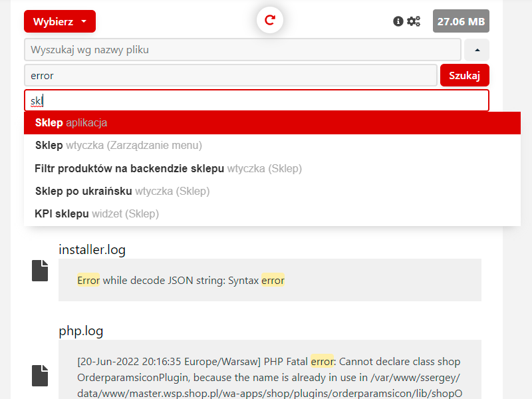The width and height of the screenshot is (532, 399).
Task: Open the Wybierz dropdown
Action: coord(60,21)
